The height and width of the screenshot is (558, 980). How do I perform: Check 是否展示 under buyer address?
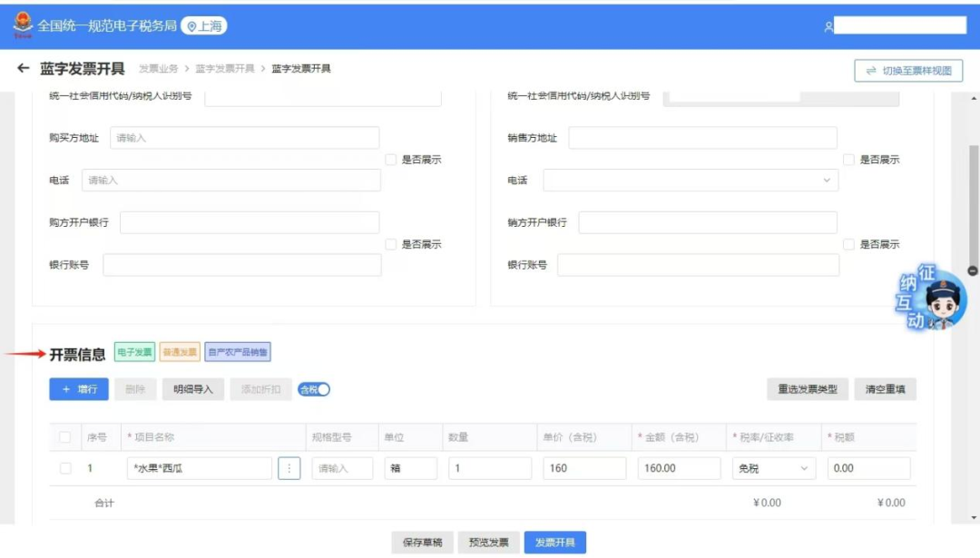coord(390,160)
